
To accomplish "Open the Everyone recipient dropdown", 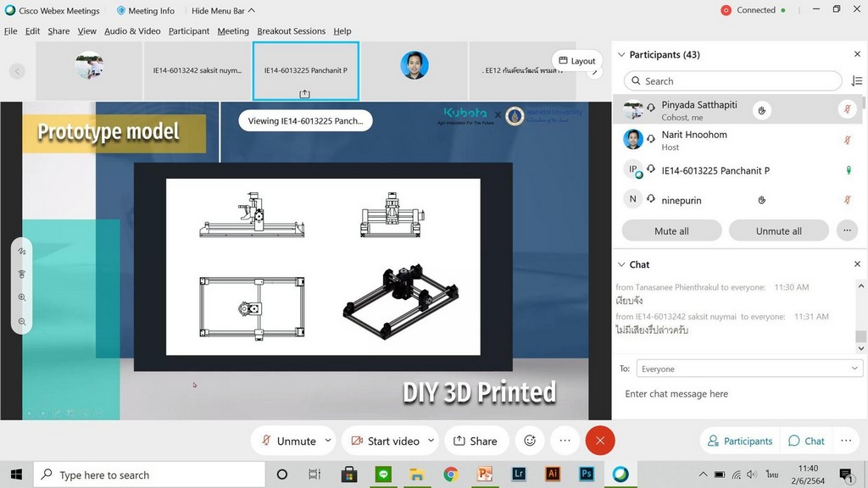I will pos(737,369).
